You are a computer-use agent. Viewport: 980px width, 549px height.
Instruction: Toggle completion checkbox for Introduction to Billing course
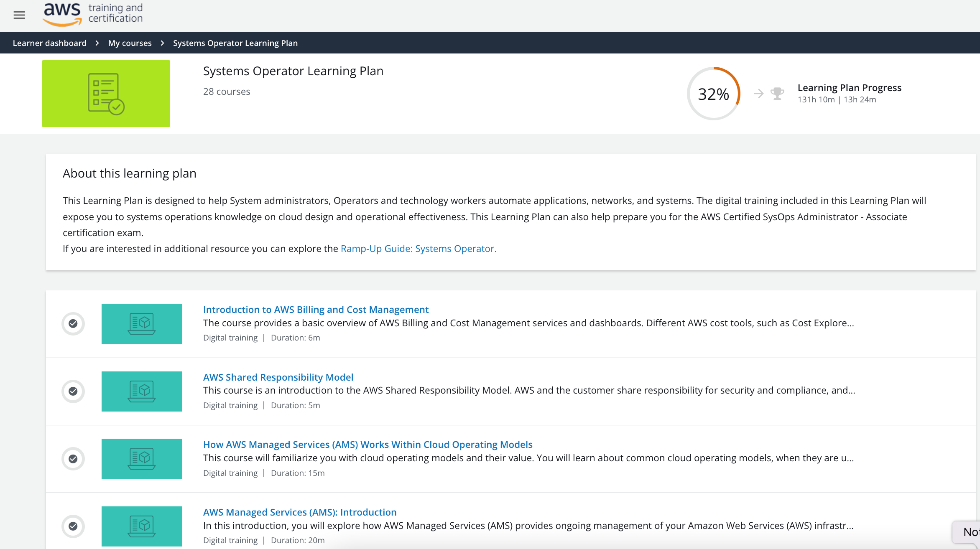73,324
